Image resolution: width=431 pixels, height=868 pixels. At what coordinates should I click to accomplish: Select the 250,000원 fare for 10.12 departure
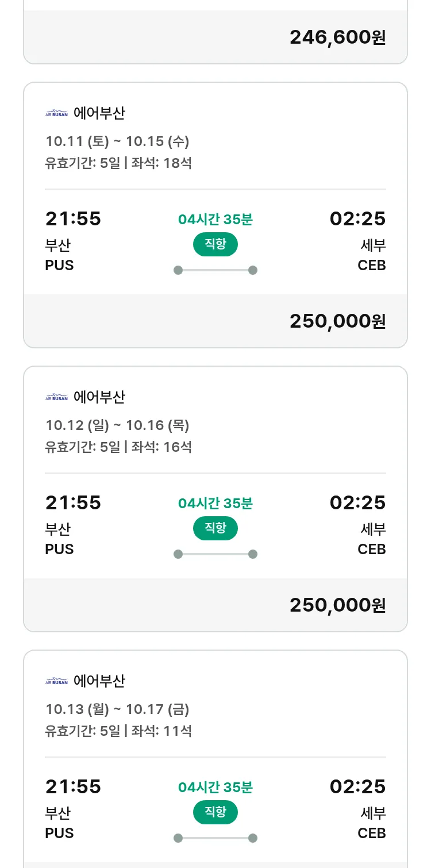click(337, 605)
